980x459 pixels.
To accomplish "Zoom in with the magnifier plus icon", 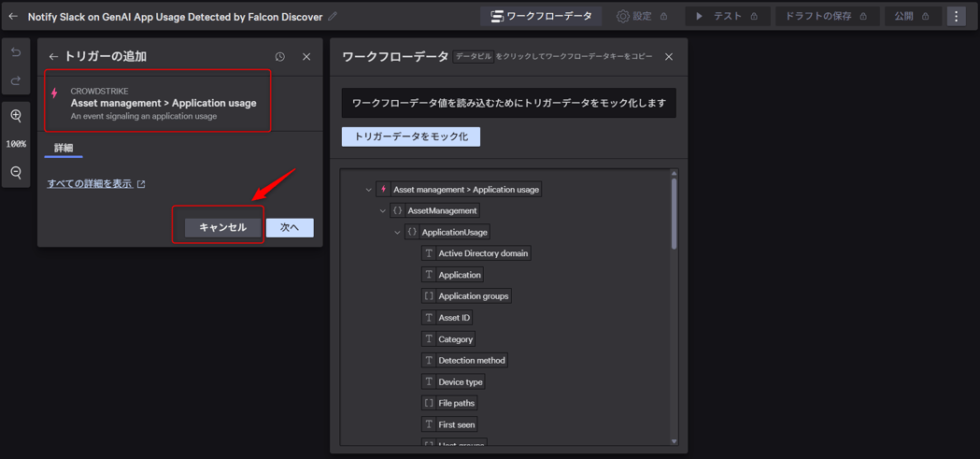I will 16,116.
